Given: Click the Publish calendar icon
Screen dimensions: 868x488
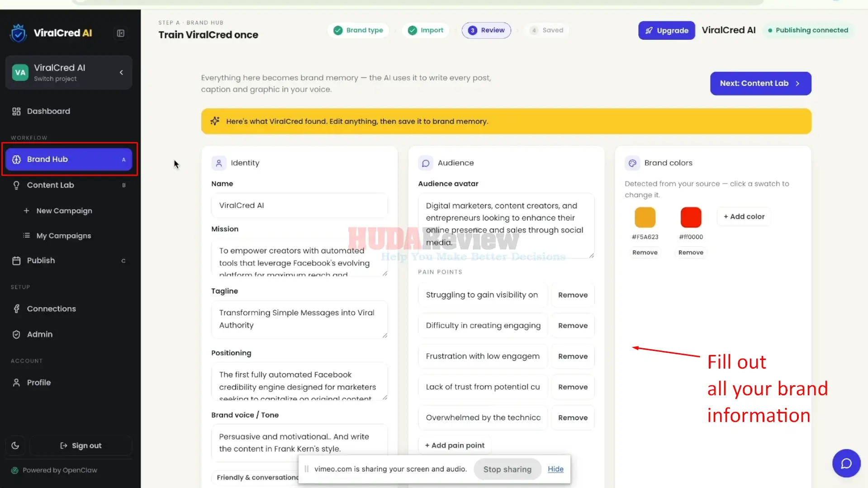Looking at the screenshot, I should (x=16, y=261).
